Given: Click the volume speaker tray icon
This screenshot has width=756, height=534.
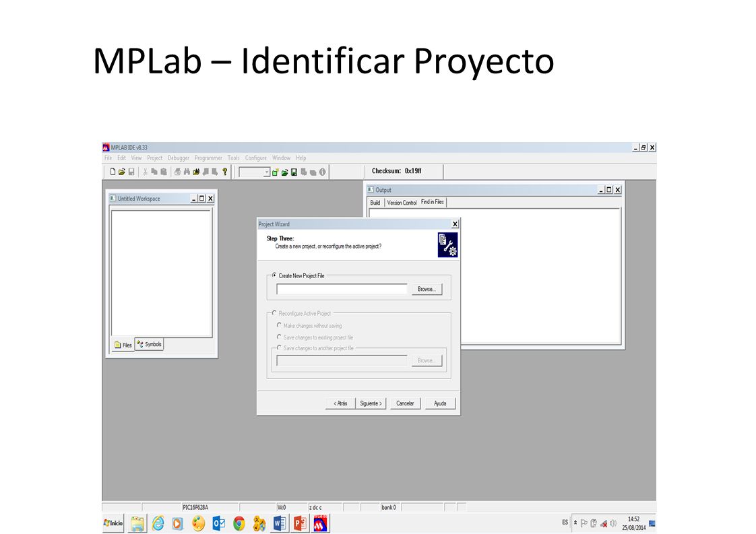Looking at the screenshot, I should (x=613, y=523).
